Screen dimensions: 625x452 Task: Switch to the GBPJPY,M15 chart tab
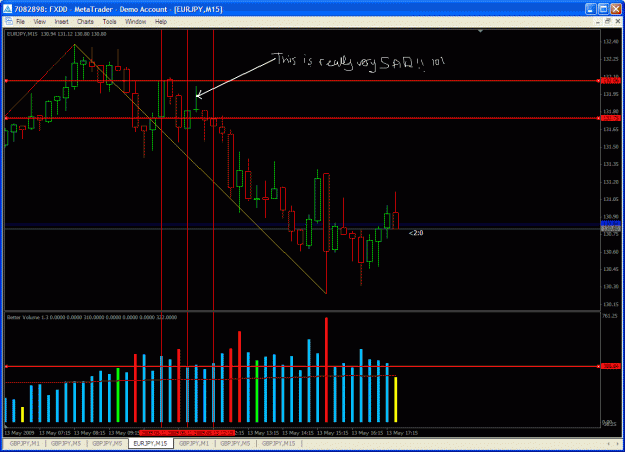[279, 443]
